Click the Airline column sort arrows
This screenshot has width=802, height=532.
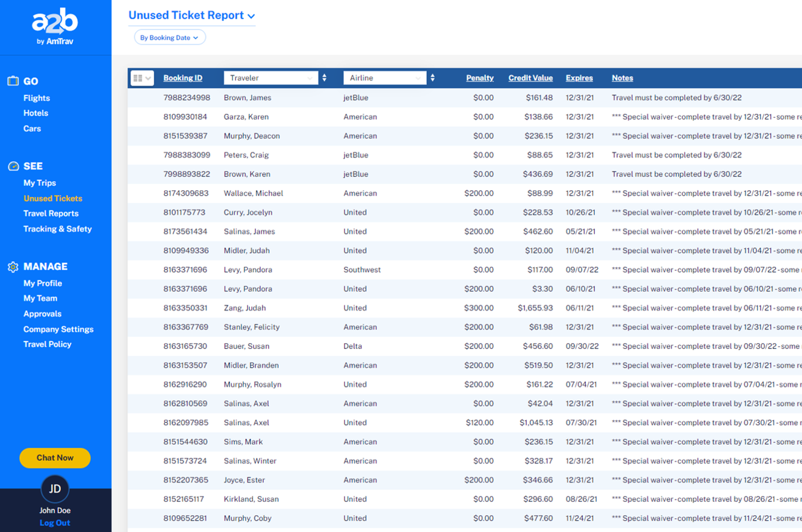(432, 78)
